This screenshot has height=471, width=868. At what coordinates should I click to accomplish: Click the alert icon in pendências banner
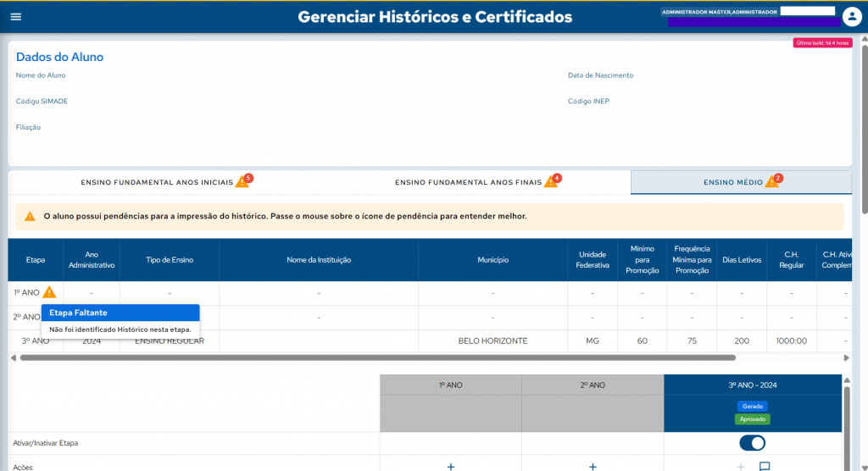point(30,216)
